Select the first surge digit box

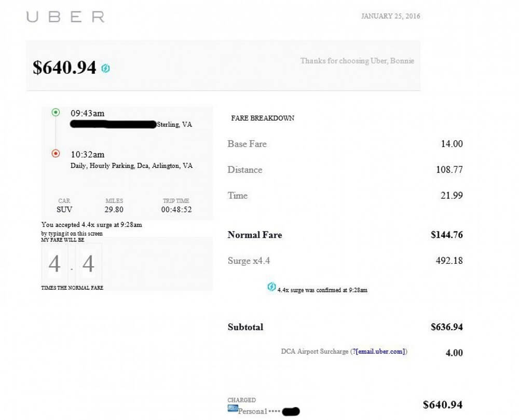(54, 264)
